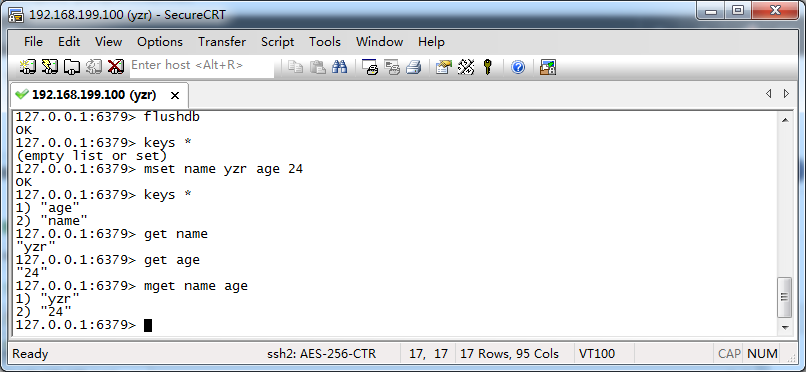Screen dimensions: 806x372
Task: Click the mget name age command line
Action: 132,286
